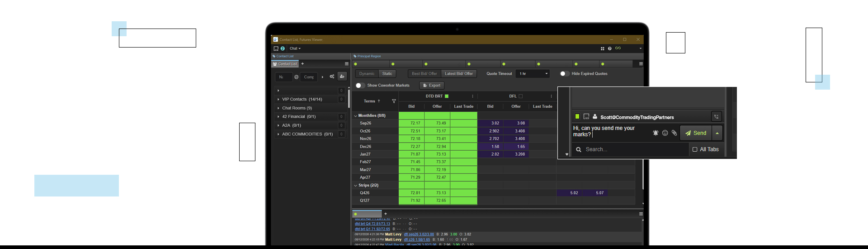Open the Chat dropdown menu
The image size is (868, 249).
295,48
